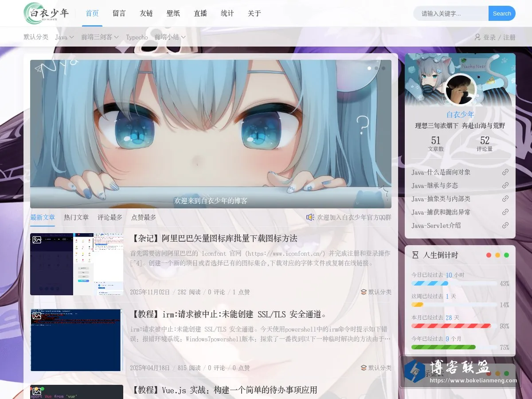This screenshot has height=399, width=532.
Task: Show the first carousel slide dot
Action: pos(369,68)
